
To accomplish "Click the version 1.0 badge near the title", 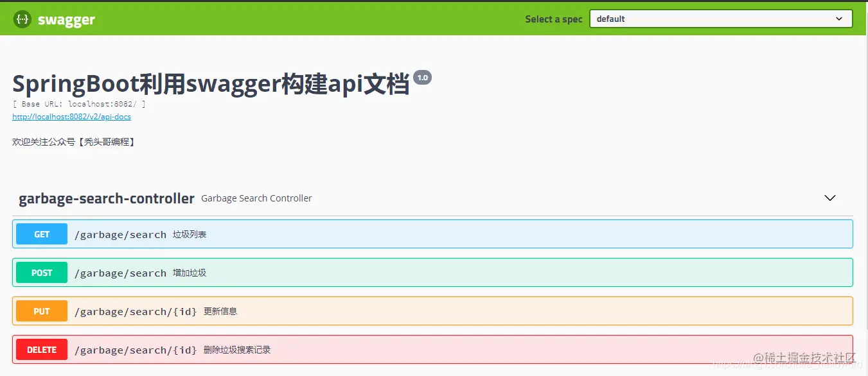I will tap(422, 77).
